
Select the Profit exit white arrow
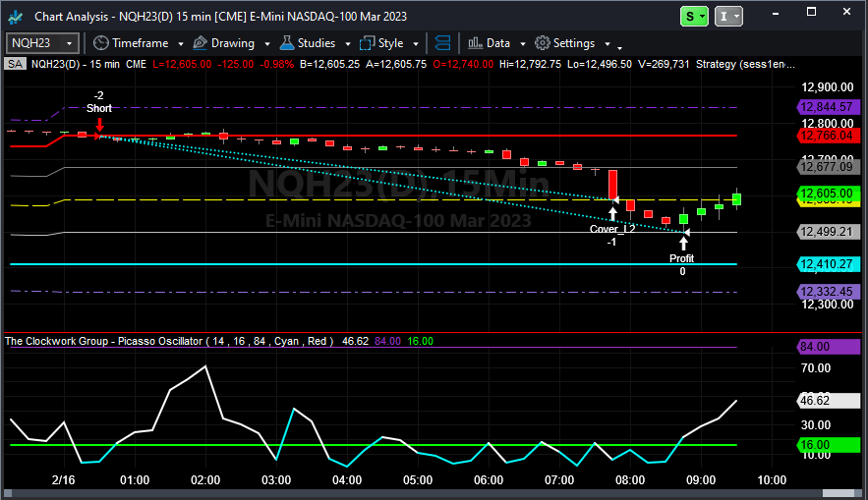coord(683,244)
